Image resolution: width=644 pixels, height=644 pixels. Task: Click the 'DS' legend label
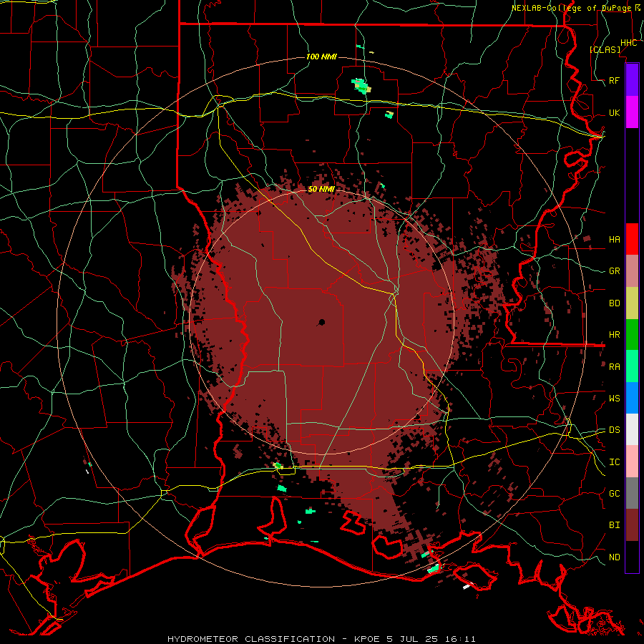coord(614,429)
